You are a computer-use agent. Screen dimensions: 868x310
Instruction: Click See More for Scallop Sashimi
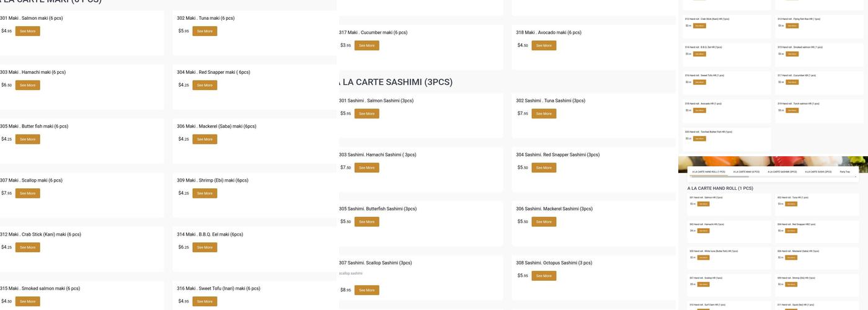click(x=366, y=290)
